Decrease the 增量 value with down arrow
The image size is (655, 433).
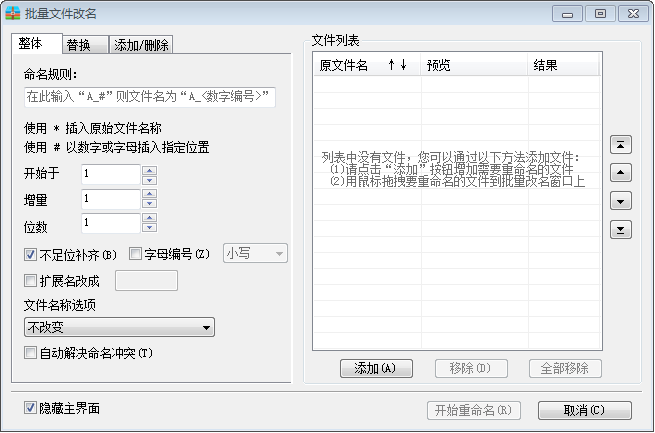(x=150, y=205)
